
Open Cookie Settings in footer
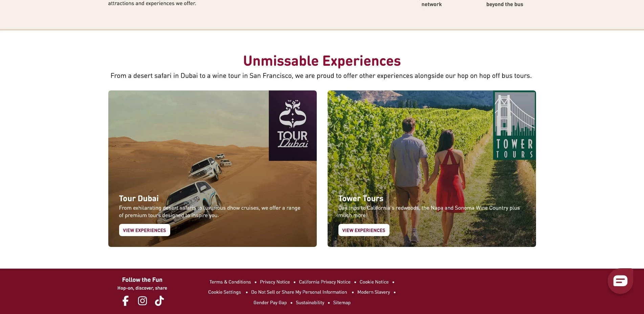(x=225, y=292)
